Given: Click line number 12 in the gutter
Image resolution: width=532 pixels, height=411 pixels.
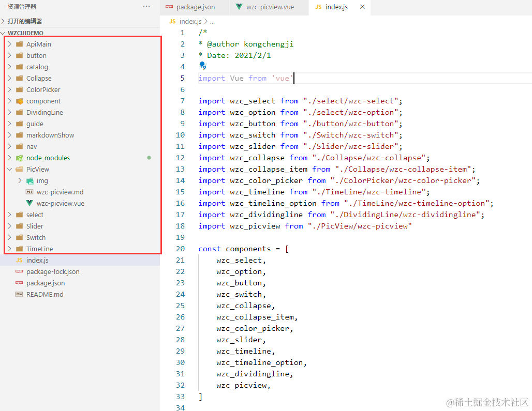Looking at the screenshot, I should tap(180, 158).
